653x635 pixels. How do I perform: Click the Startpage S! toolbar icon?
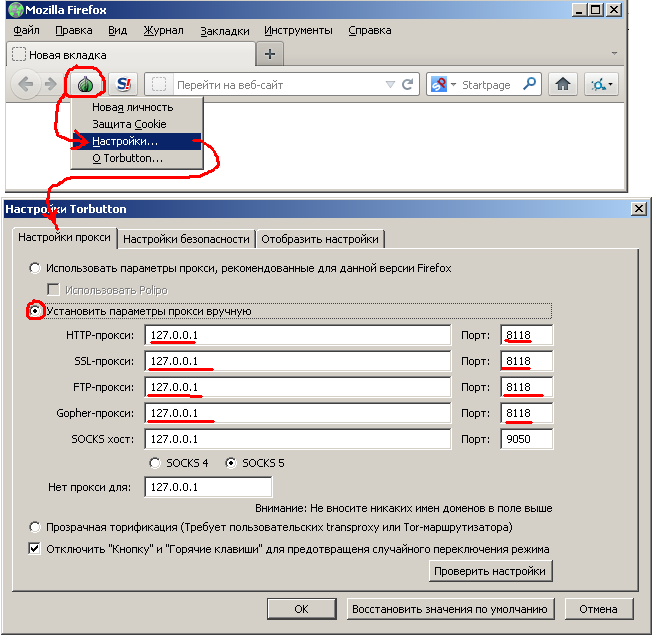click(x=124, y=85)
